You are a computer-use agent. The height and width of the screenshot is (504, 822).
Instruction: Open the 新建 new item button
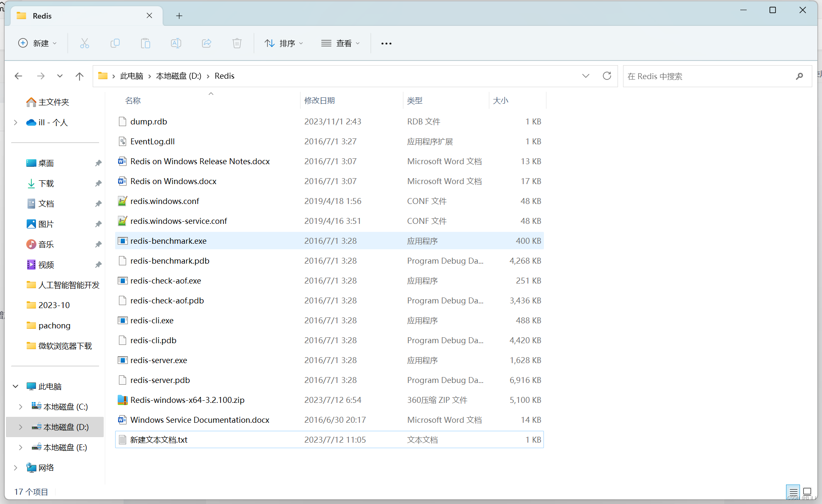point(37,43)
